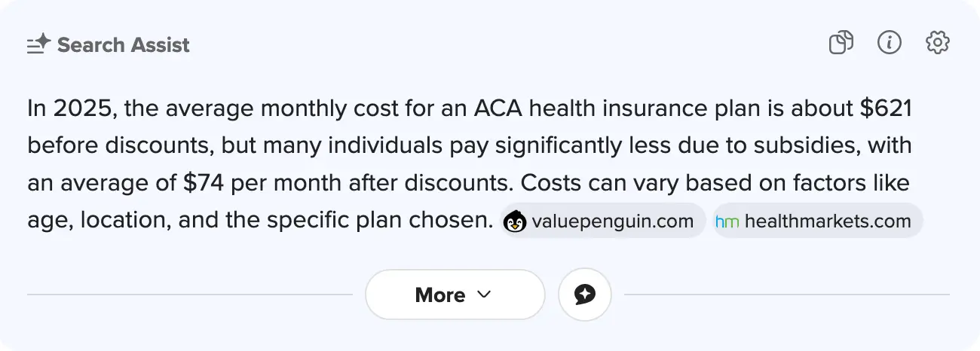980x351 pixels.
Task: Click "In 2025" at the answer start
Action: pos(70,109)
